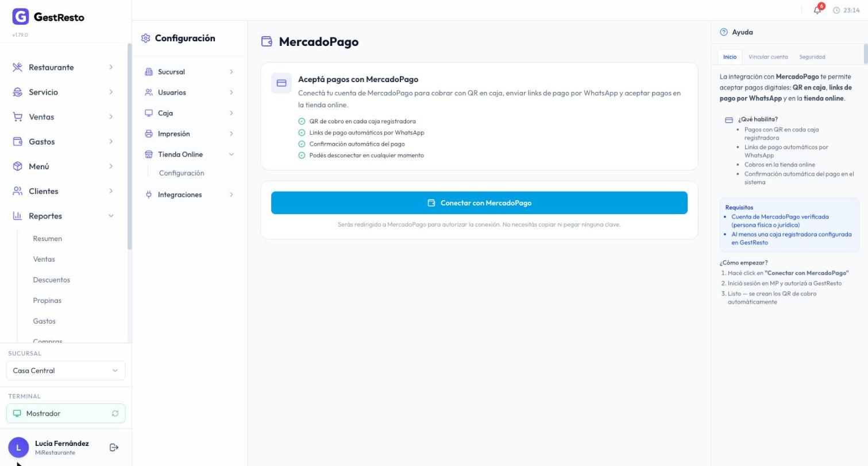Click the Ventas shopping cart icon
Image resolution: width=868 pixels, height=466 pixels.
(x=17, y=116)
